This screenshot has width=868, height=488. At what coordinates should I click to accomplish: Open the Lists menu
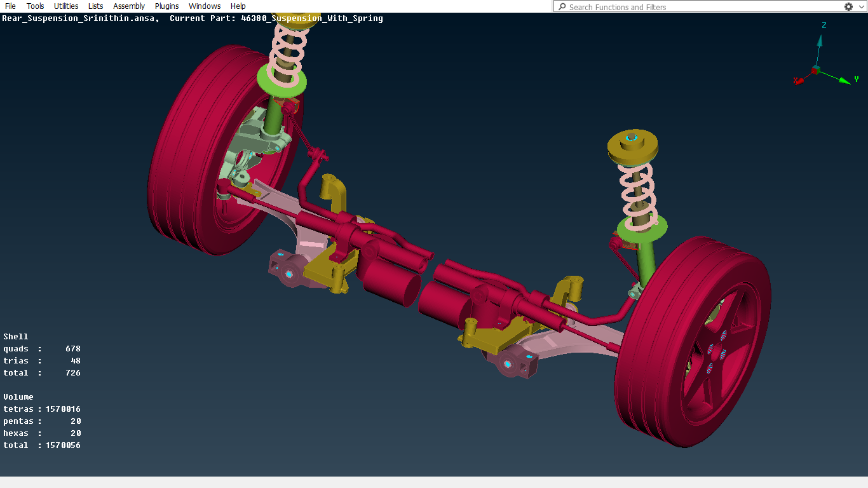point(95,6)
